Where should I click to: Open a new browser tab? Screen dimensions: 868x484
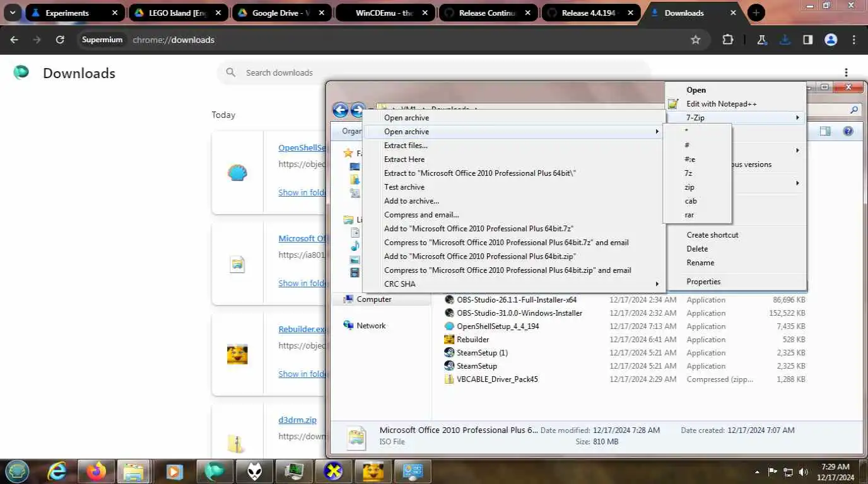pyautogui.click(x=756, y=13)
